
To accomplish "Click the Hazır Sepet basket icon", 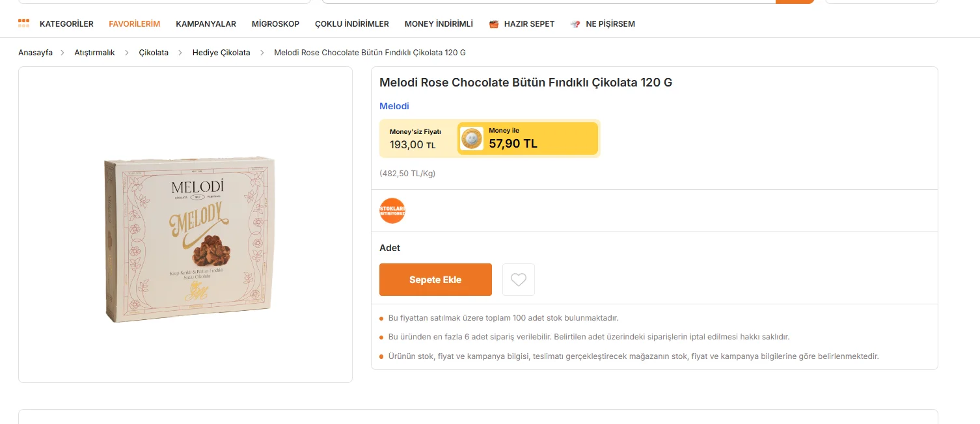I will tap(494, 24).
